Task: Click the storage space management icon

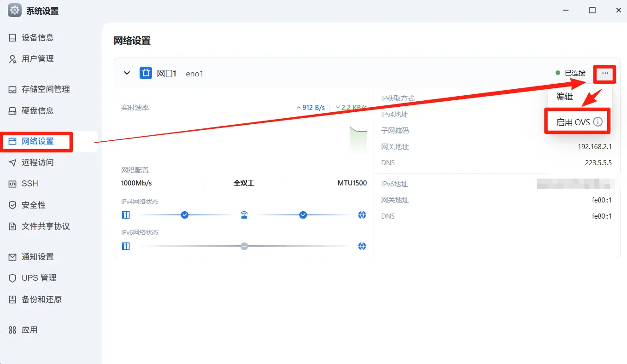Action: 13,89
